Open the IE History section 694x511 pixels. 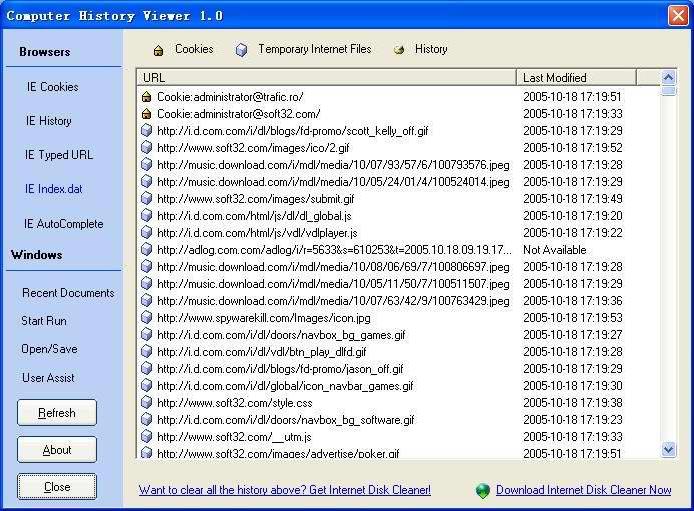(x=48, y=121)
